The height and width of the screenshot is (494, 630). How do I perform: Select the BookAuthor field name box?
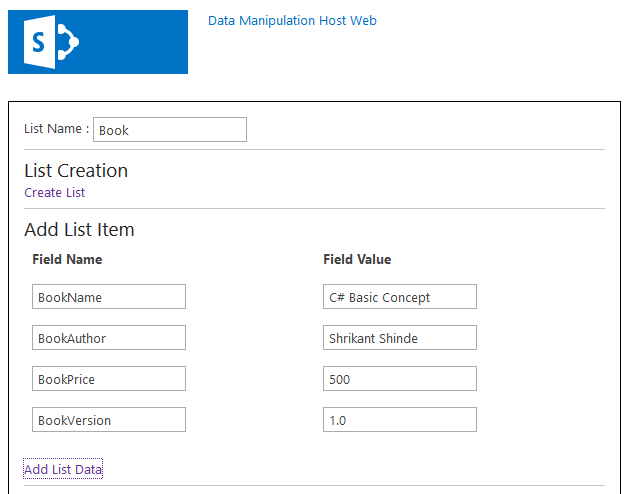pyautogui.click(x=109, y=338)
